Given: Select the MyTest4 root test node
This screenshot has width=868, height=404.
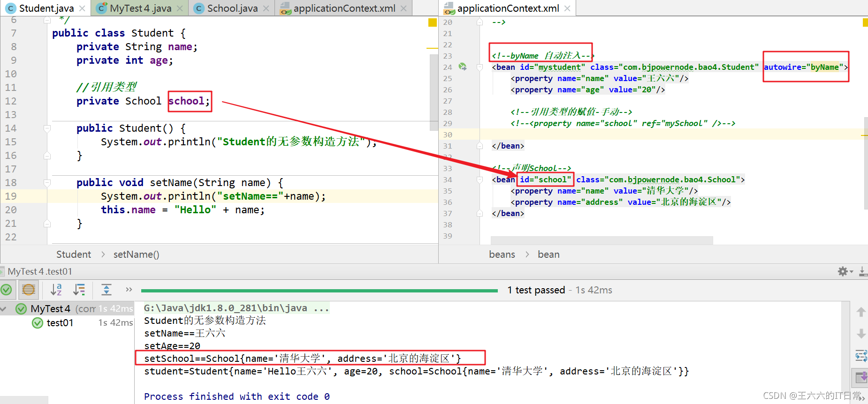Looking at the screenshot, I should pos(67,309).
